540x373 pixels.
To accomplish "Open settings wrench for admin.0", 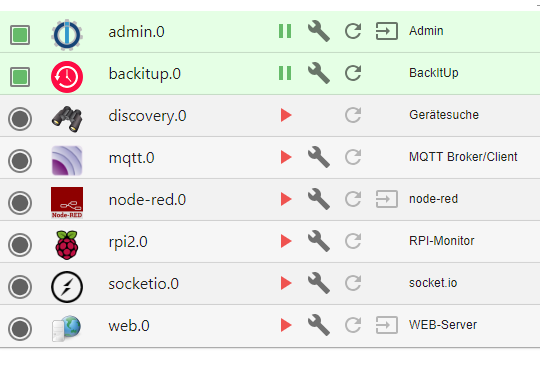I will tap(319, 31).
